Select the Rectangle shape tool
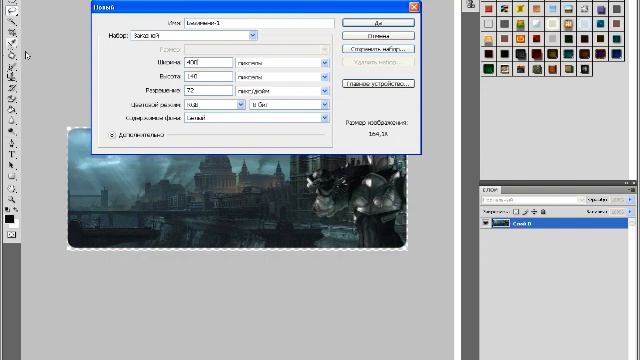The image size is (640, 360). (11, 176)
